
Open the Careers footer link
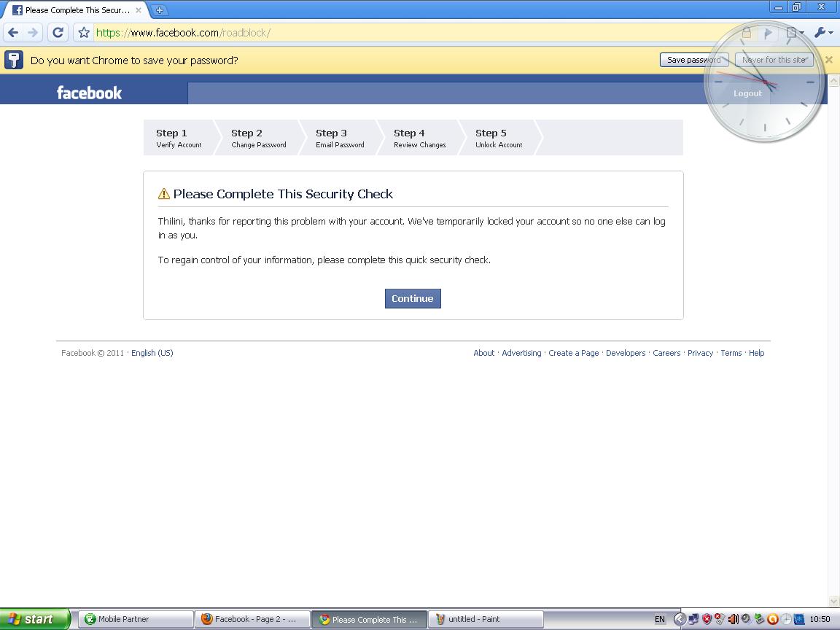(x=666, y=353)
